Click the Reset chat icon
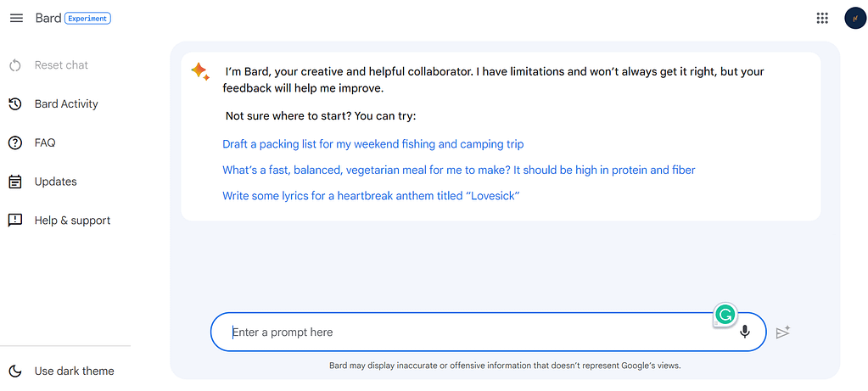 [x=15, y=65]
